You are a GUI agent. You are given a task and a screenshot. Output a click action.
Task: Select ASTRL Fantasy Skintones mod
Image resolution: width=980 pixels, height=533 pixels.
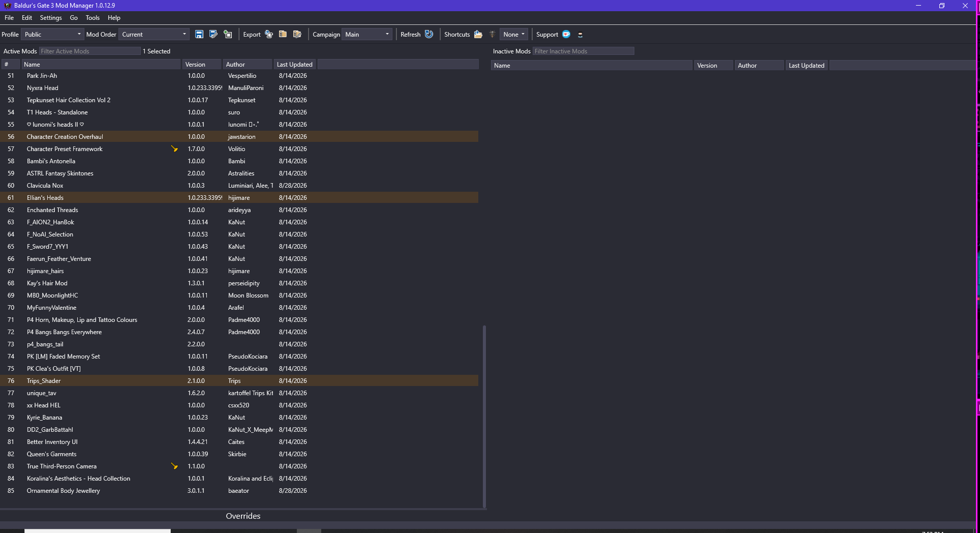[60, 173]
